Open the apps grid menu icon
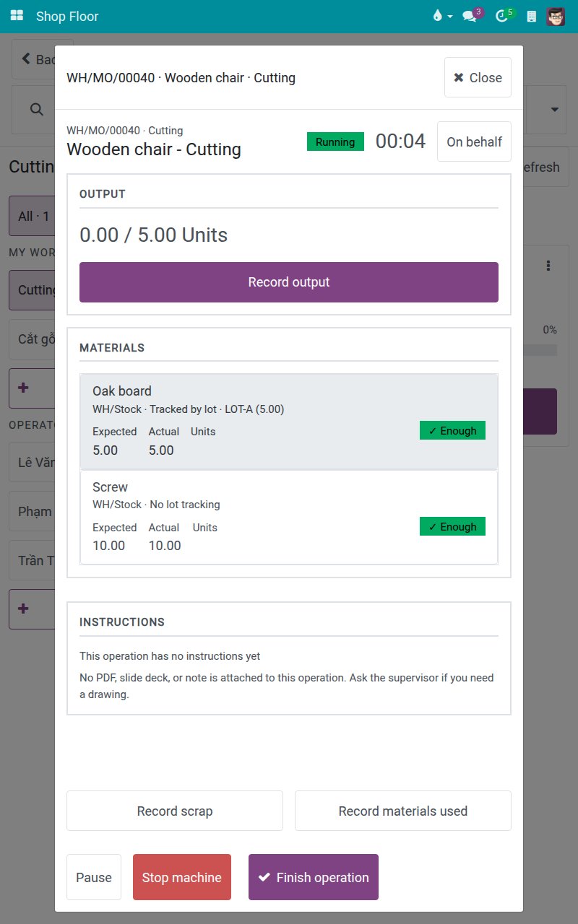The width and height of the screenshot is (578, 924). point(17,16)
